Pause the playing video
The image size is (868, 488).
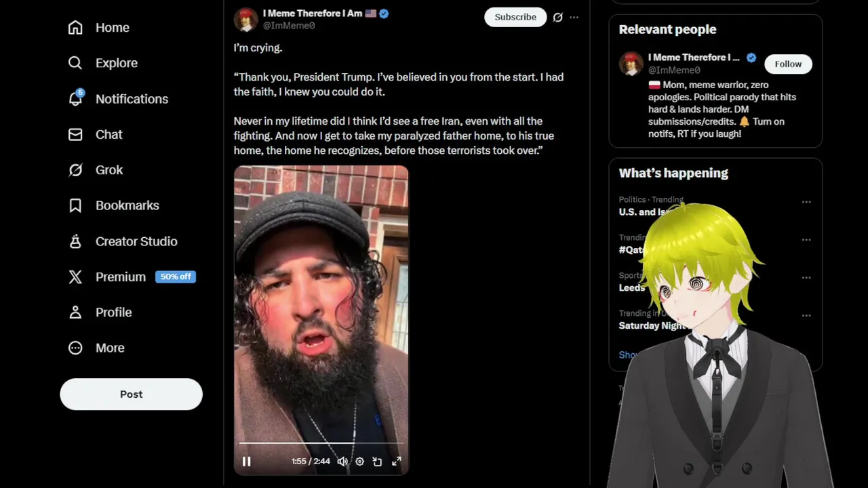click(x=247, y=462)
